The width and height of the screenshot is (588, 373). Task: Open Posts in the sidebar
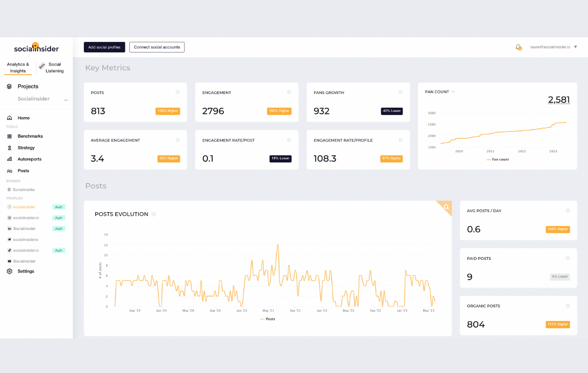point(23,171)
